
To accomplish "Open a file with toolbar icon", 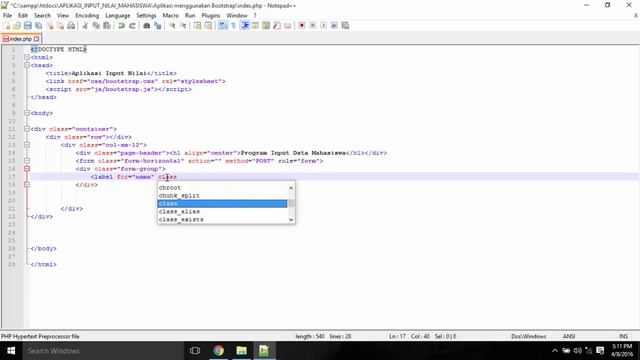I will (17, 26).
